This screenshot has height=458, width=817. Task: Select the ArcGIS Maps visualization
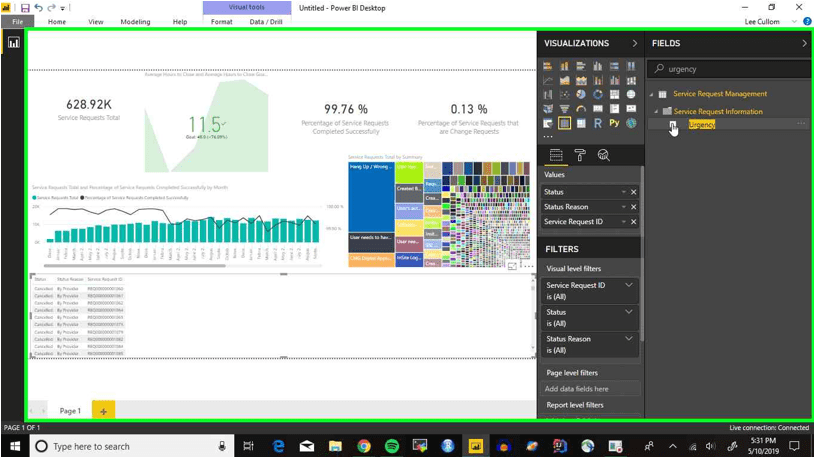click(631, 123)
